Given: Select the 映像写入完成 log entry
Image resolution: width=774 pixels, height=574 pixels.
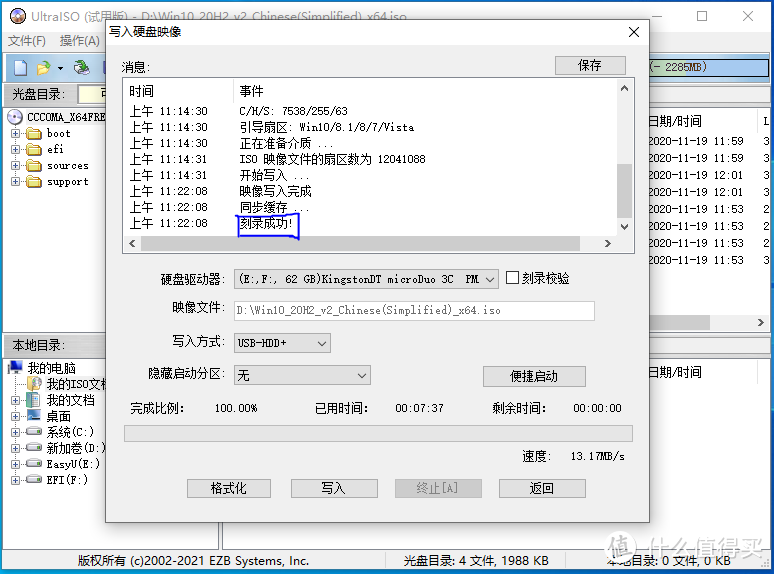Looking at the screenshot, I should click(275, 191).
